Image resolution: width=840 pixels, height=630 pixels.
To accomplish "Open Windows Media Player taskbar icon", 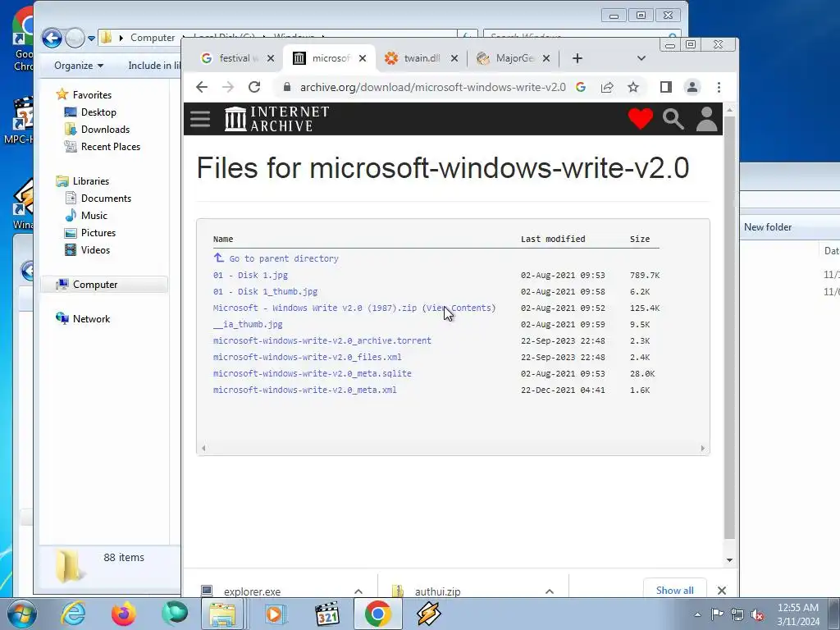I will pos(275,614).
